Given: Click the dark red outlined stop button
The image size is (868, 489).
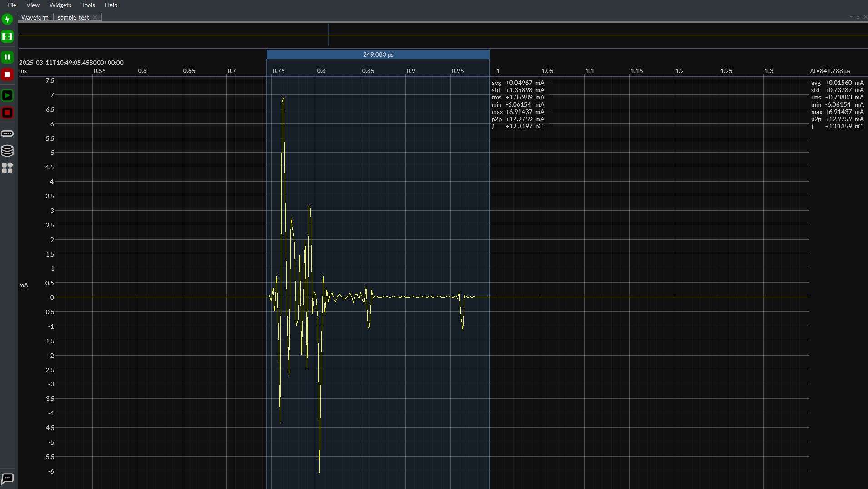Looking at the screenshot, I should click(x=7, y=113).
